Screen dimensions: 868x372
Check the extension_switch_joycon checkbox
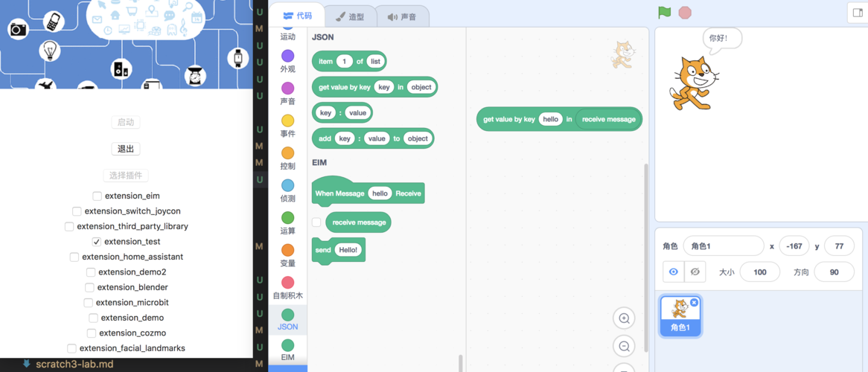[77, 211]
